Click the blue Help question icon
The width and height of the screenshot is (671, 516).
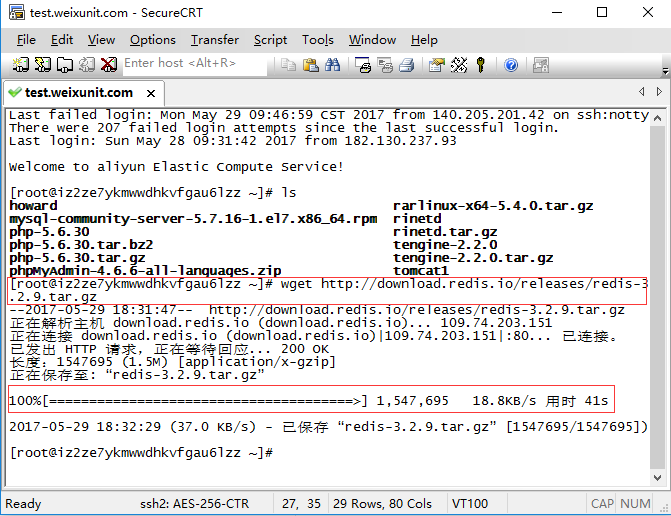pos(511,65)
